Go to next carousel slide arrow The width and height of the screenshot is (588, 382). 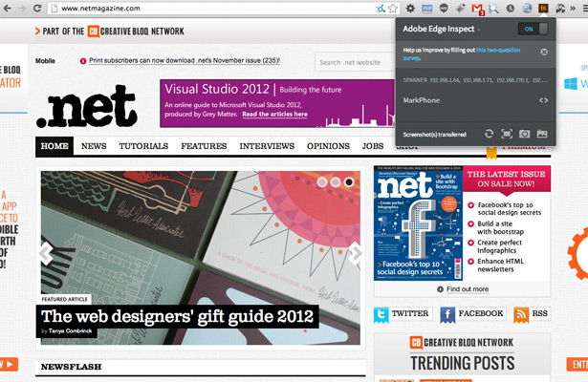(x=355, y=253)
